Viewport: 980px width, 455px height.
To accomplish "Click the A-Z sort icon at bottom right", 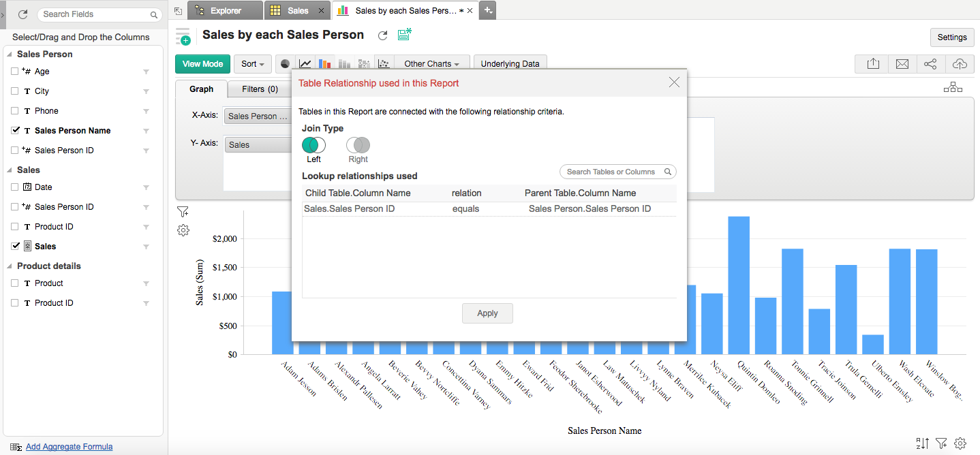I will tap(921, 443).
